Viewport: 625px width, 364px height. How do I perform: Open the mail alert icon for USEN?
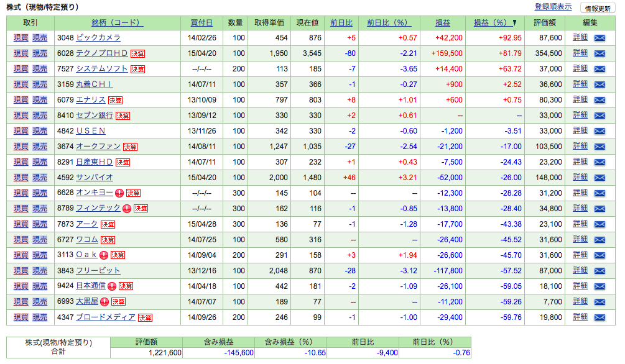600,131
